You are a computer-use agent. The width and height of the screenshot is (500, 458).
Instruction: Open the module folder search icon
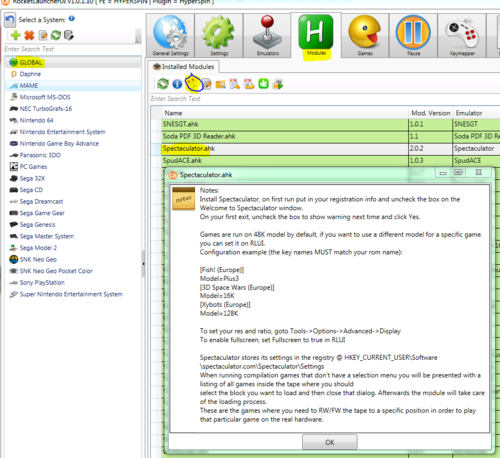tap(220, 84)
